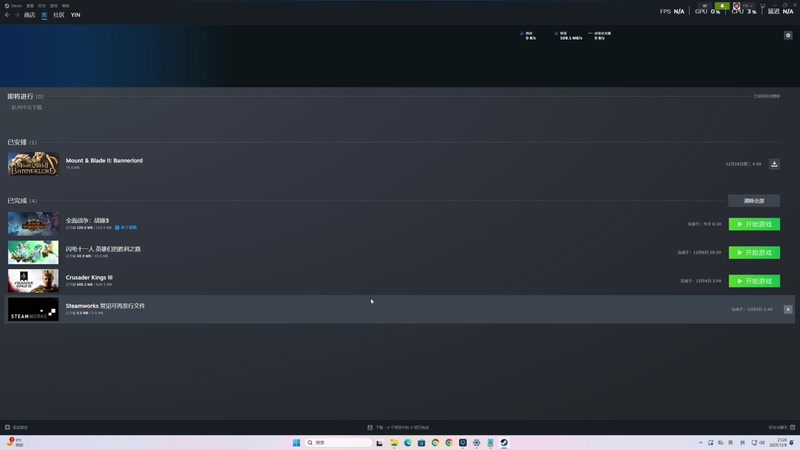800x450 pixels.
Task: Start 全面战争：战锤3 with green play button
Action: [x=754, y=224]
